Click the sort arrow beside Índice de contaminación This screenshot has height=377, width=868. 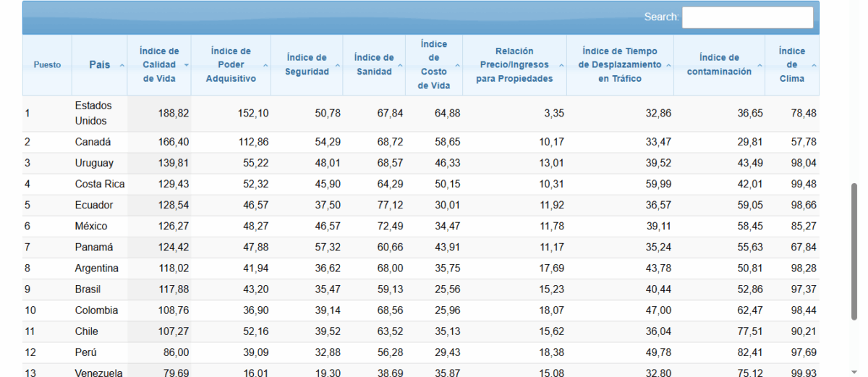point(759,65)
